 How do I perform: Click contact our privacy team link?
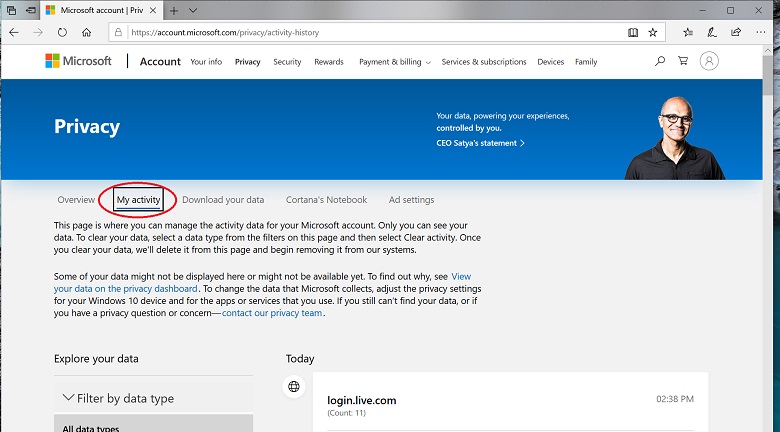[x=272, y=313]
